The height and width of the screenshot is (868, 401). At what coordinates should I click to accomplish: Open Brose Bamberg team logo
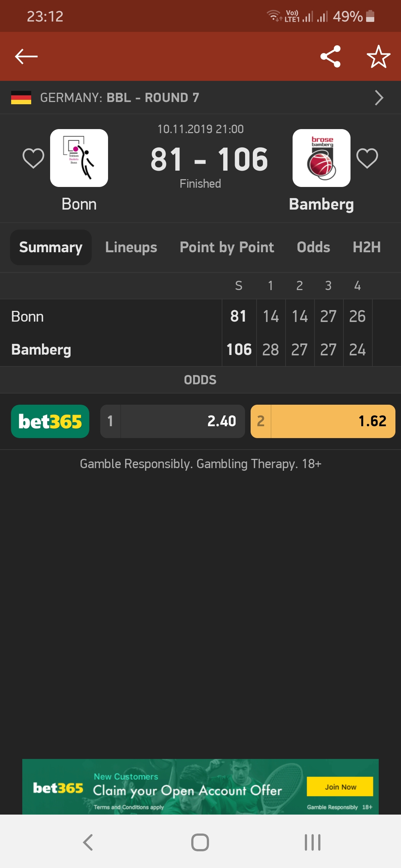pyautogui.click(x=321, y=158)
